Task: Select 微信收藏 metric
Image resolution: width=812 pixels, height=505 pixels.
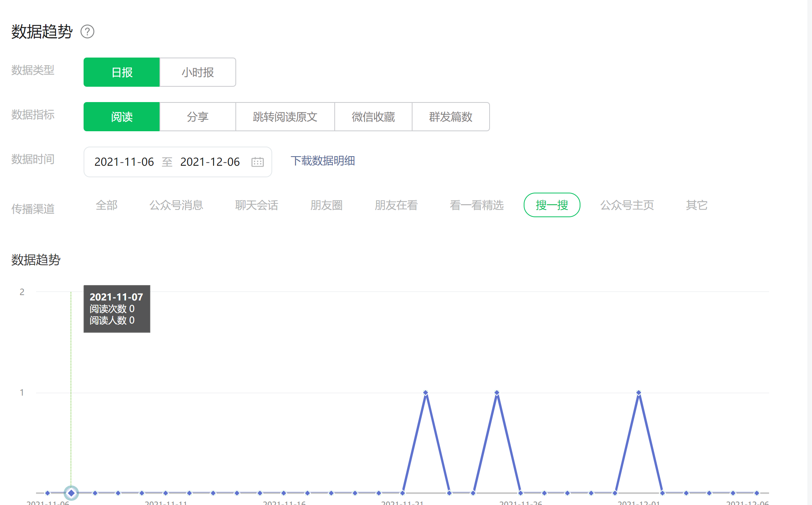Action: click(x=373, y=117)
